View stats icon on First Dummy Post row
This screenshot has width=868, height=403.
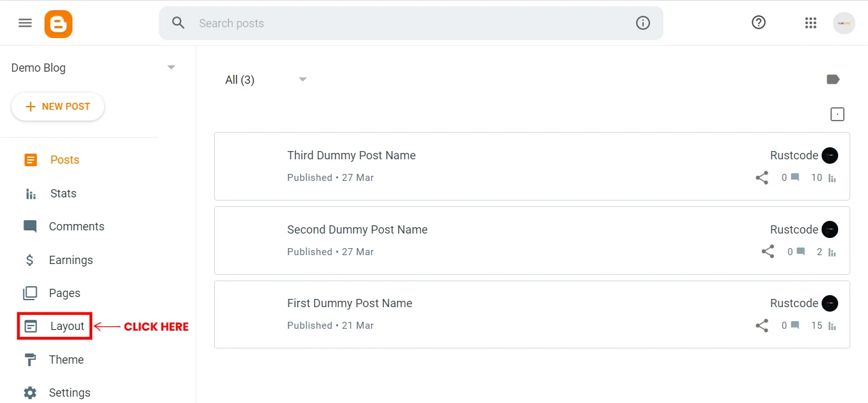(833, 325)
